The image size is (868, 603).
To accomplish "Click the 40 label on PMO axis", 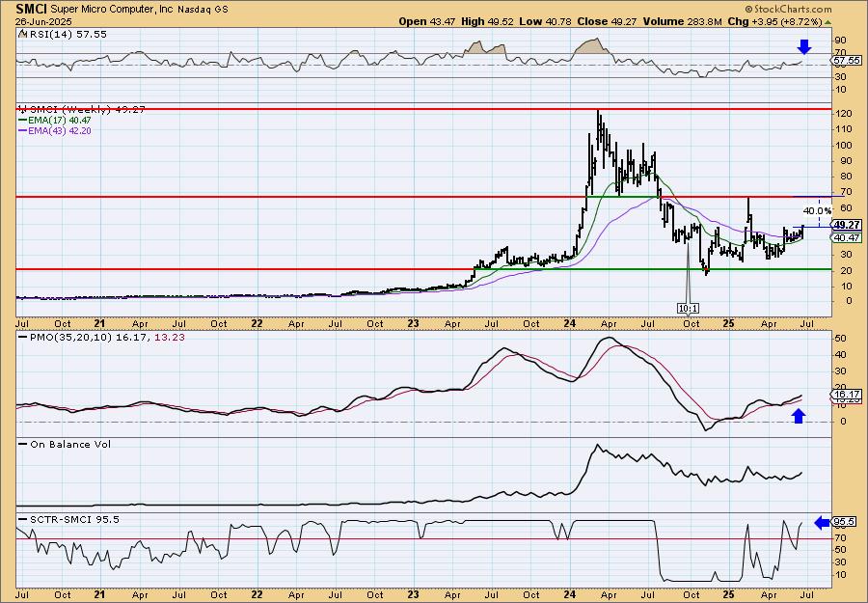I will pos(841,354).
